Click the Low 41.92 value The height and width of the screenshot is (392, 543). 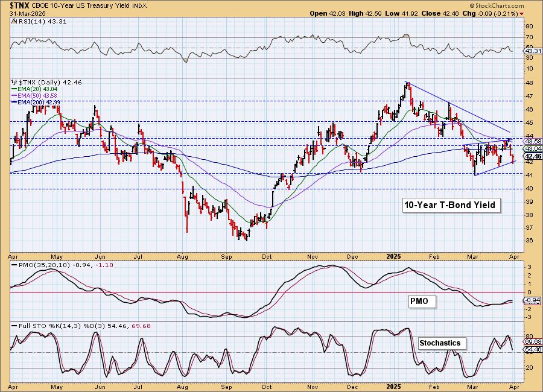(402, 13)
